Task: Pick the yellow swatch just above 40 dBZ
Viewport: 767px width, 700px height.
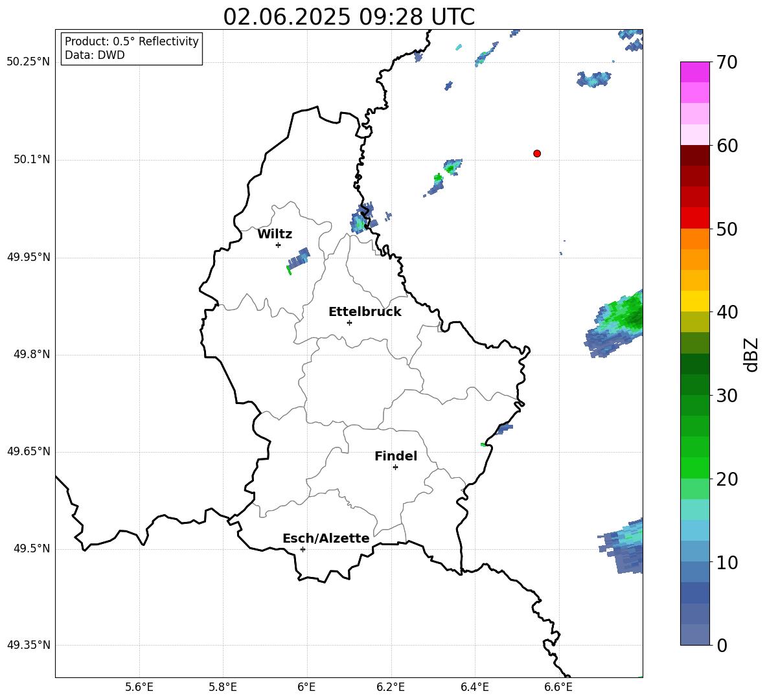Action: click(x=694, y=301)
